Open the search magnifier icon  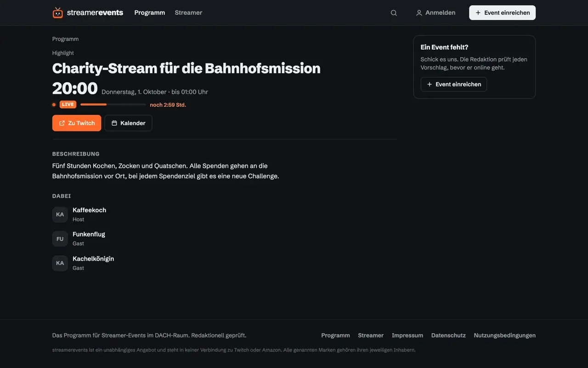click(394, 13)
